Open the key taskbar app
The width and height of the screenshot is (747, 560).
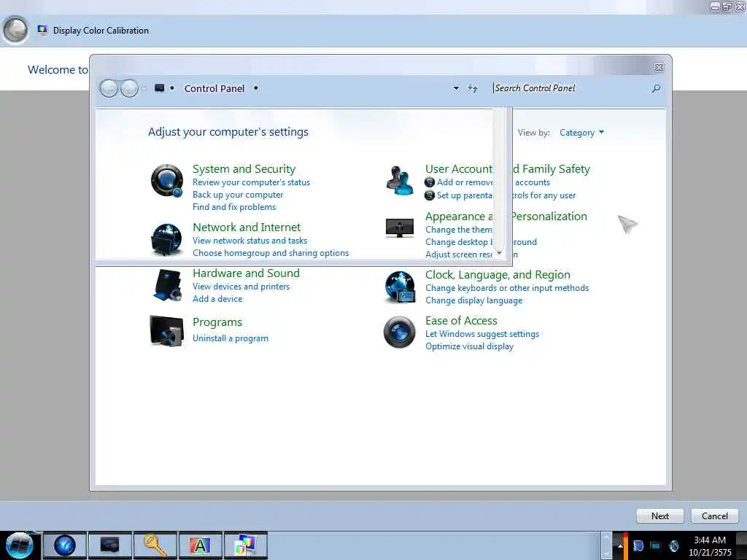coord(155,545)
